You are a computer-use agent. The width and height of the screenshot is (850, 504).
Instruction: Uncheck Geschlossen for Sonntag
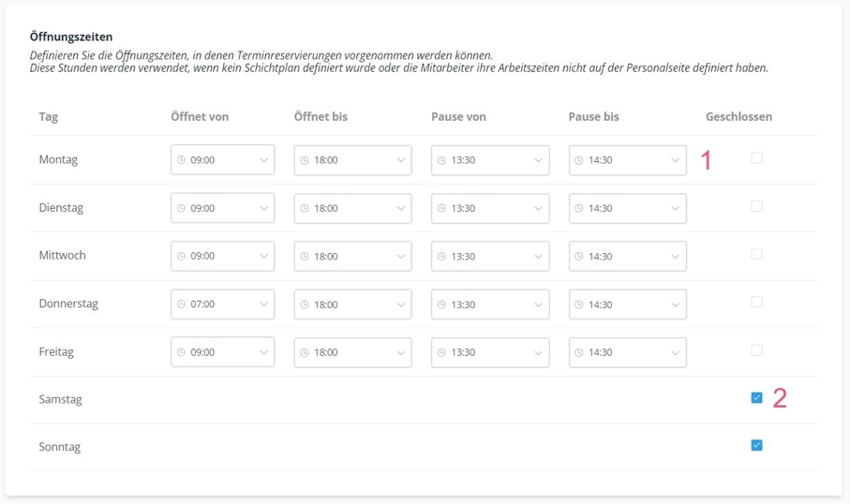pyautogui.click(x=757, y=446)
